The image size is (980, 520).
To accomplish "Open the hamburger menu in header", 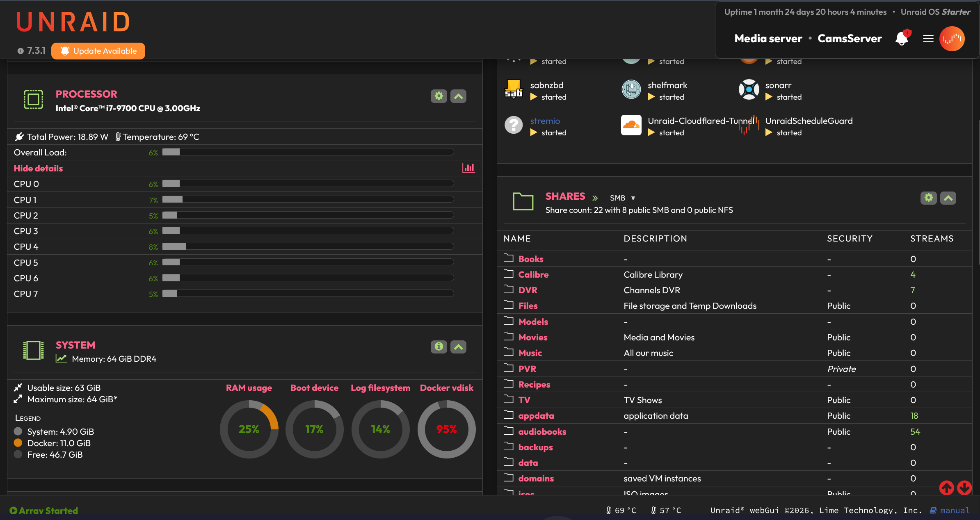I will pos(928,39).
